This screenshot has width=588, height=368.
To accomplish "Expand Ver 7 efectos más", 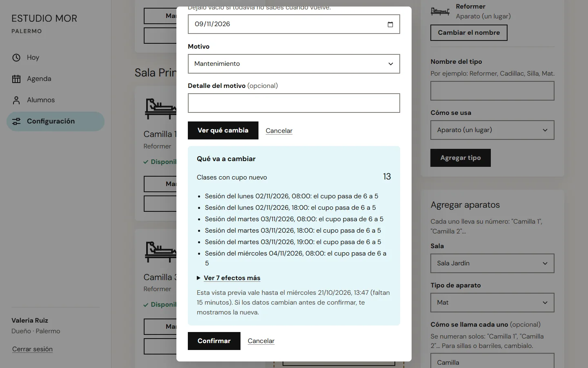I will pos(229,278).
